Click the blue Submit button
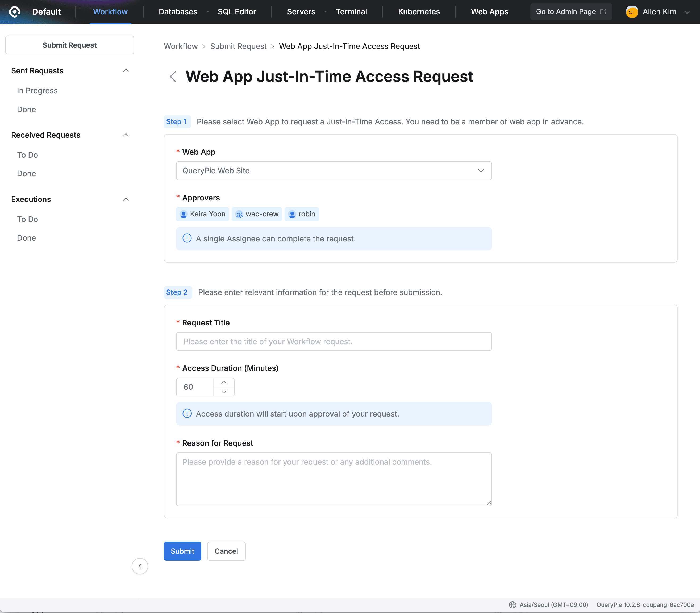This screenshot has width=700, height=613. click(182, 551)
